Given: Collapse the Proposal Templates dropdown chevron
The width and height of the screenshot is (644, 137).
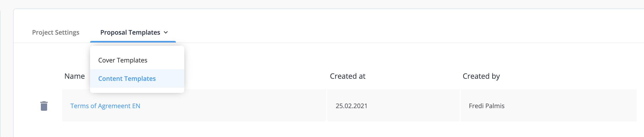Looking at the screenshot, I should click(x=166, y=33).
